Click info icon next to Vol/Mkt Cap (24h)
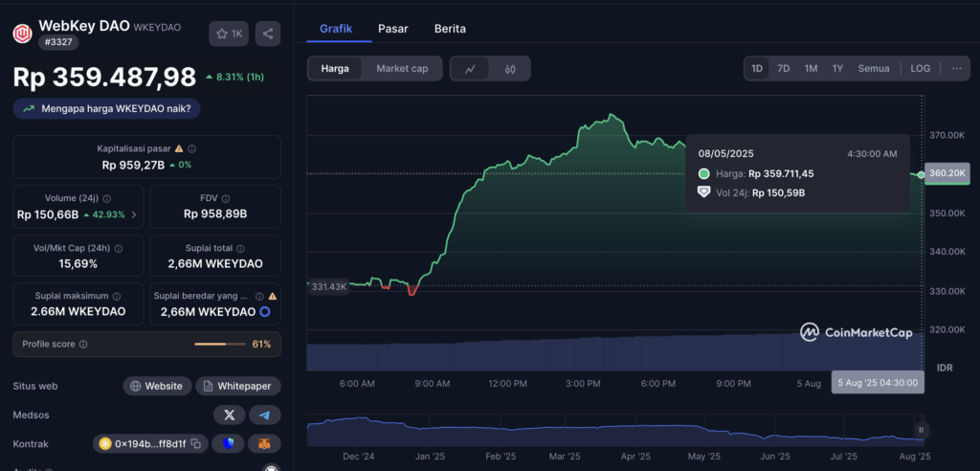This screenshot has height=471, width=980. 119,248
